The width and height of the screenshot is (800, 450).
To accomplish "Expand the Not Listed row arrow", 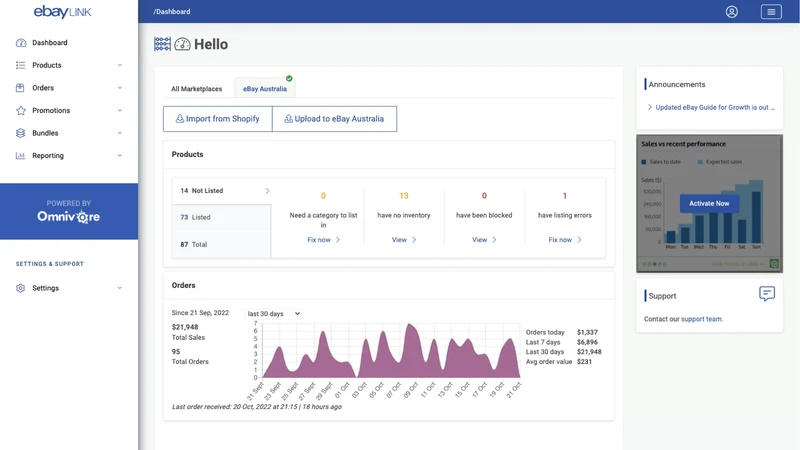I will 267,191.
